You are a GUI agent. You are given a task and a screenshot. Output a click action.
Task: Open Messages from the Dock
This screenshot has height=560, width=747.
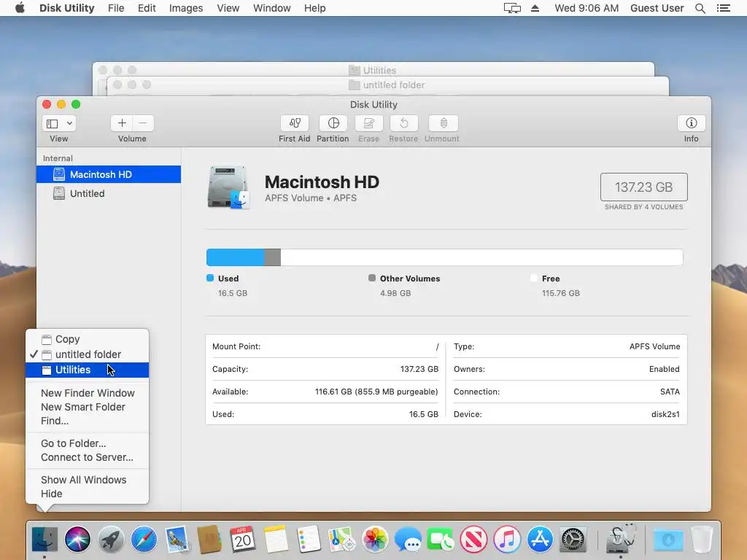[408, 540]
